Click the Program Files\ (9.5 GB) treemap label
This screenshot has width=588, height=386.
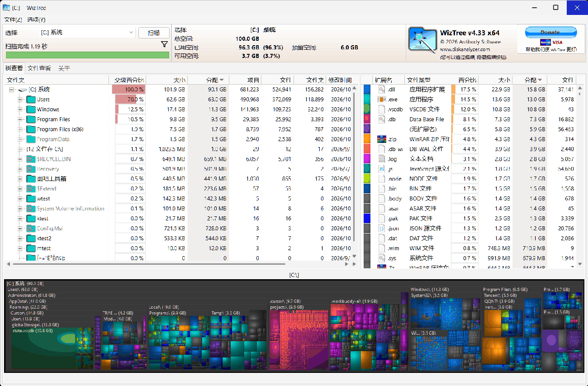coord(505,290)
